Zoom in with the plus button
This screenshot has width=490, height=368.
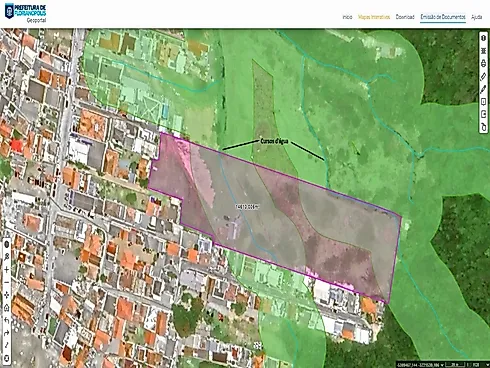click(7, 269)
